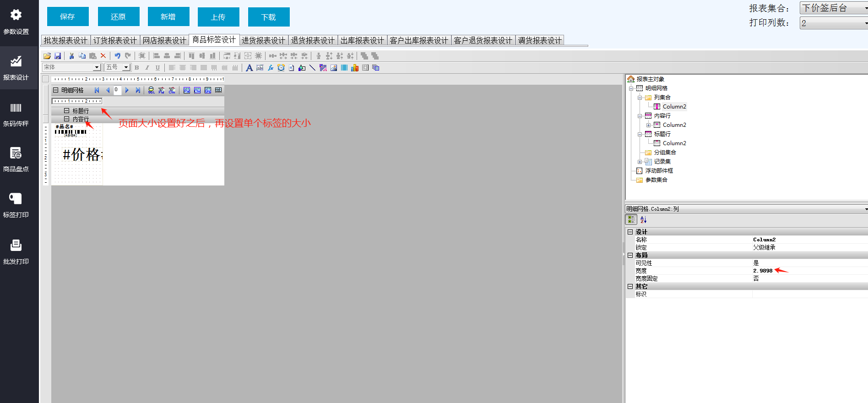Go to last record navigation arrow

pos(137,90)
